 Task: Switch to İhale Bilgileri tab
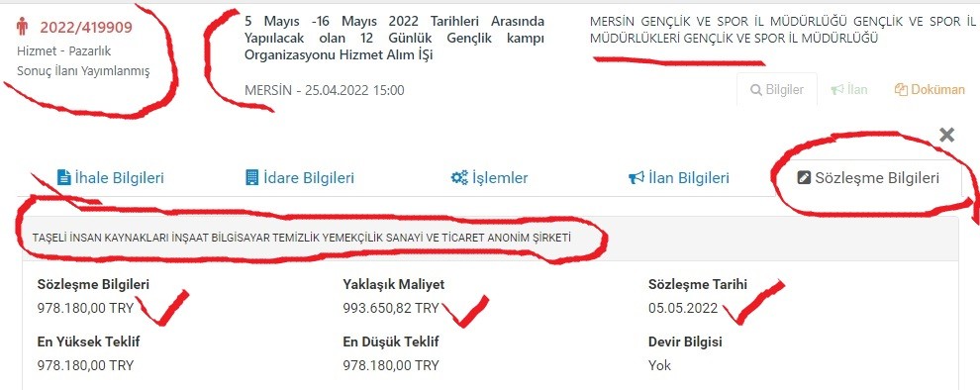tap(111, 178)
